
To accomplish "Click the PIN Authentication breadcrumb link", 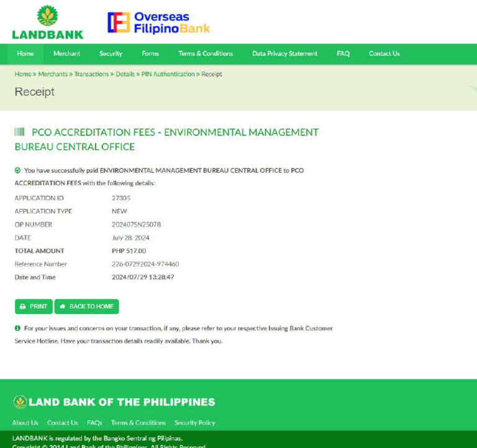I will click(x=168, y=74).
